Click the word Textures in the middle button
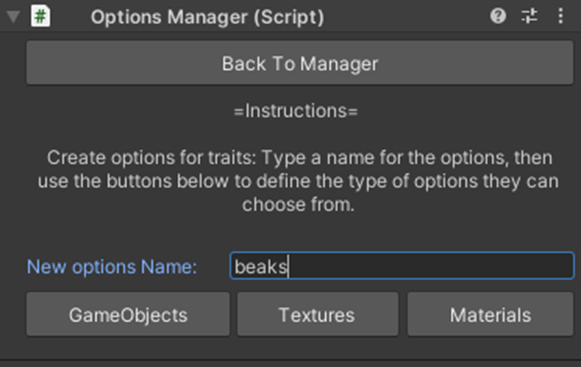 click(x=317, y=315)
